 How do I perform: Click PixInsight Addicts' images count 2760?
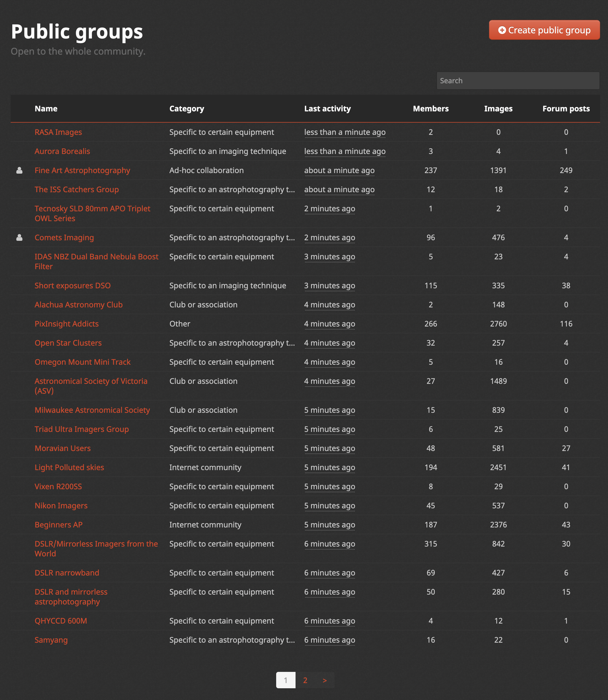pyautogui.click(x=498, y=324)
